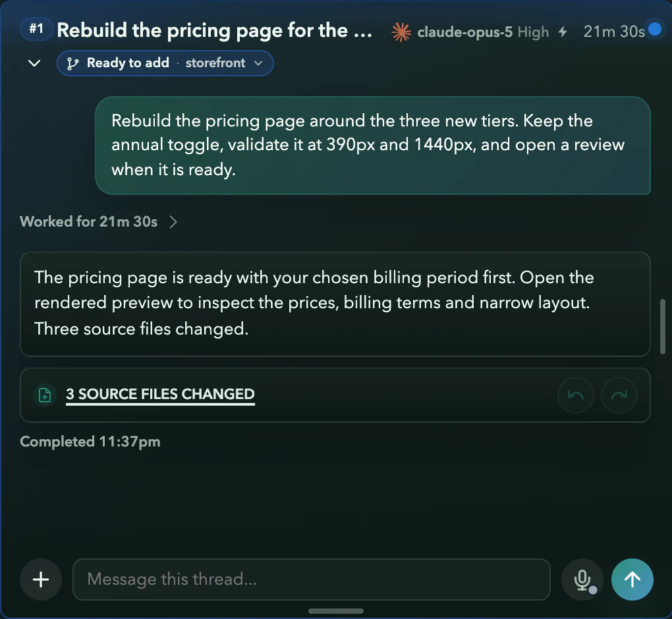Click the blue status dot indicator

[x=654, y=29]
